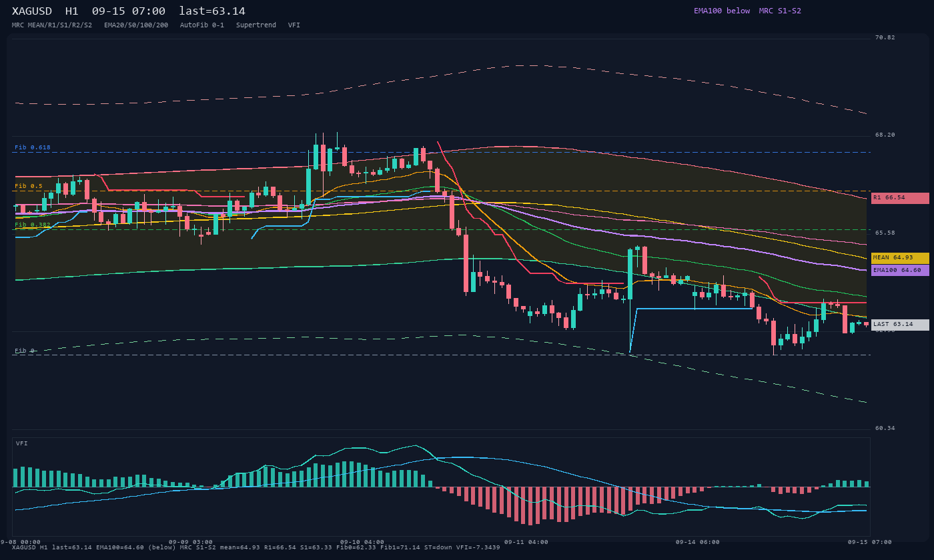The height and width of the screenshot is (560, 934).
Task: Click the 68.20 price axis label
Action: click(x=885, y=135)
